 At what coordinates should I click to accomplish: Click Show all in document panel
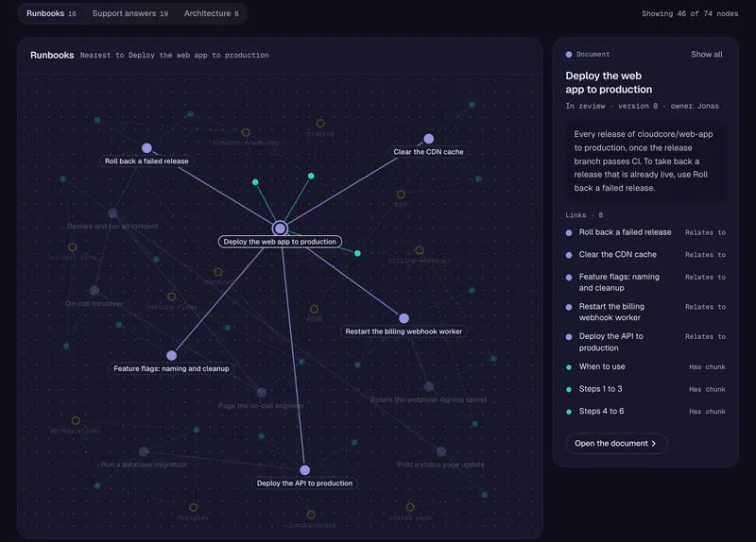pos(706,55)
